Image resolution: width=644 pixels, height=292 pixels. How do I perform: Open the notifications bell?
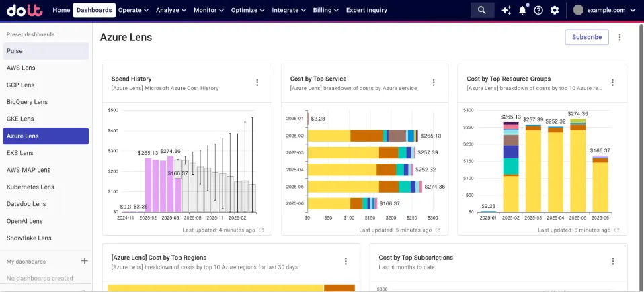(x=522, y=10)
